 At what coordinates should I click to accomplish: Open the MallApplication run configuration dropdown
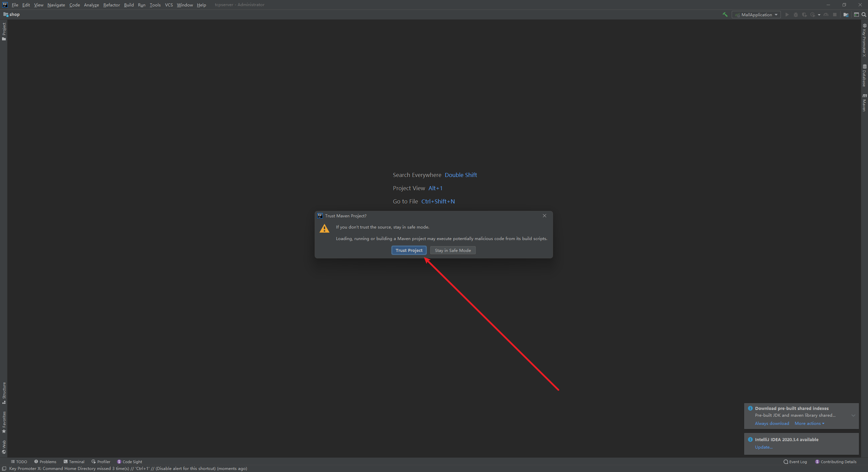[756, 15]
